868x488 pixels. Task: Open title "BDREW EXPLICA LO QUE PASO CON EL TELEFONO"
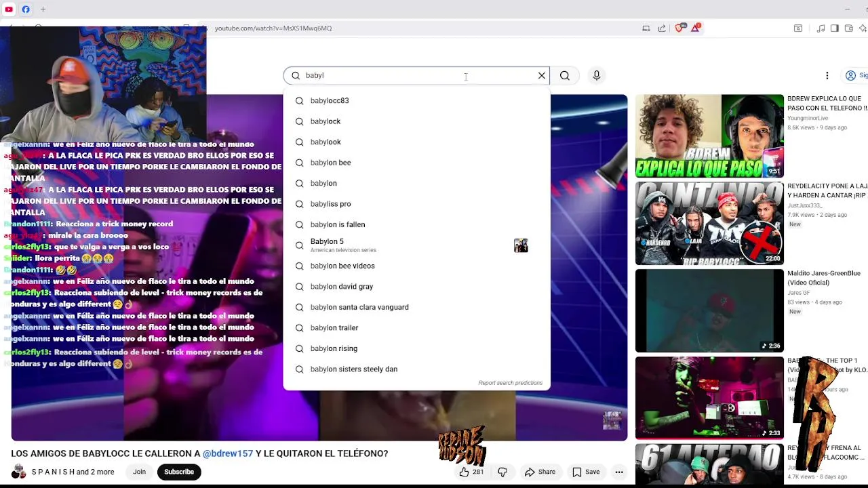[827, 103]
